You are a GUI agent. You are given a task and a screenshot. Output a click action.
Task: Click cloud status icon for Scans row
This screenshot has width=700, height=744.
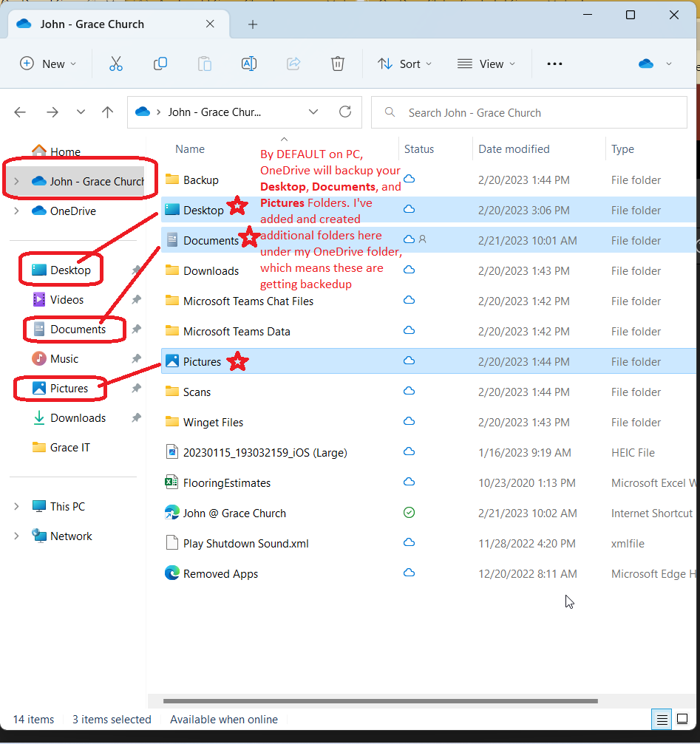point(409,391)
